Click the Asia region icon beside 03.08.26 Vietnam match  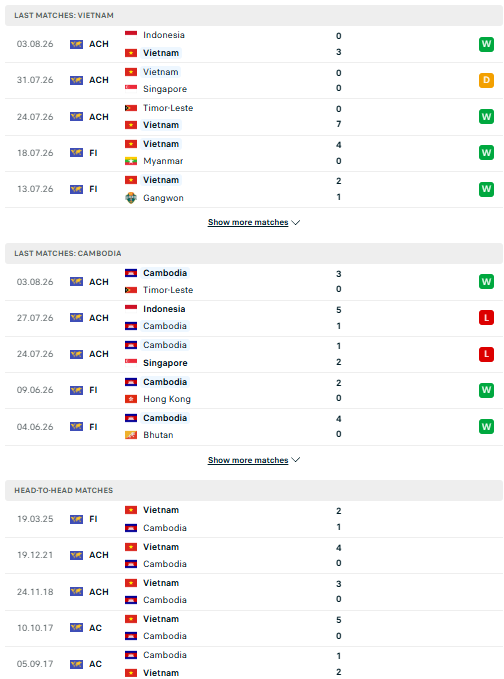[76, 44]
